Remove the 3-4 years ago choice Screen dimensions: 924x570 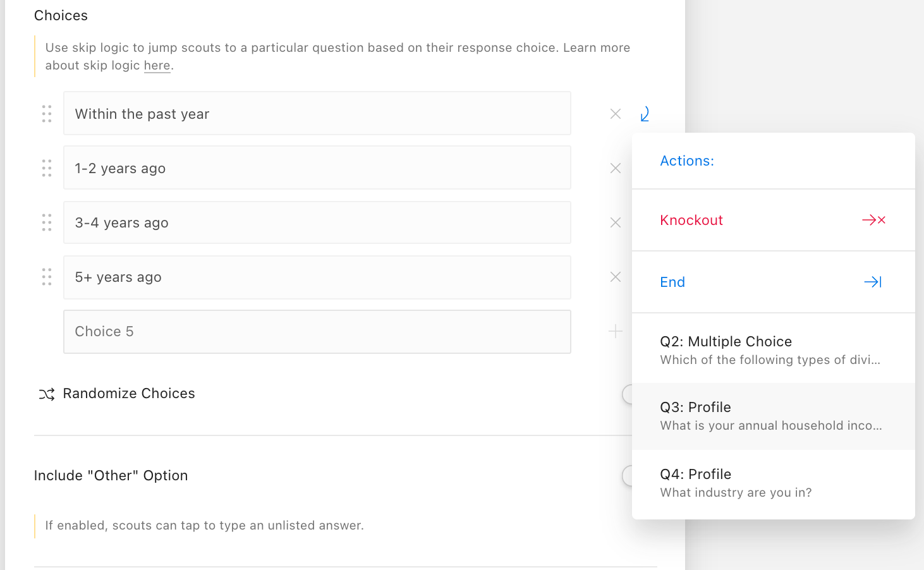point(616,222)
